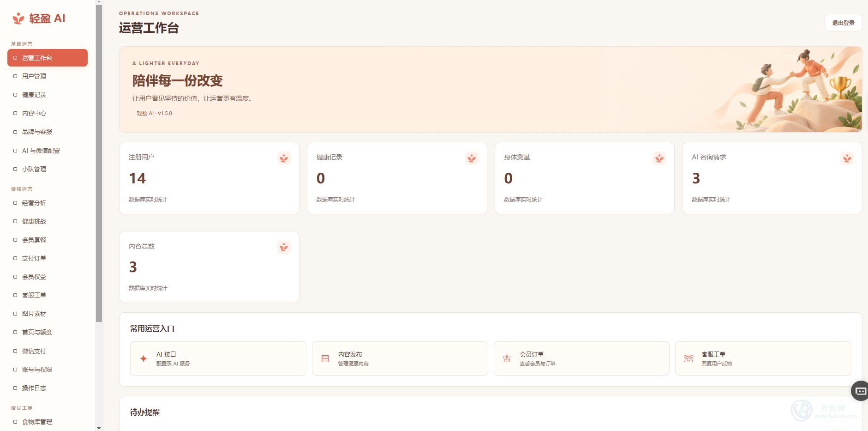Select 小队管理 in the sidebar
The height and width of the screenshot is (431, 868).
[x=48, y=169]
